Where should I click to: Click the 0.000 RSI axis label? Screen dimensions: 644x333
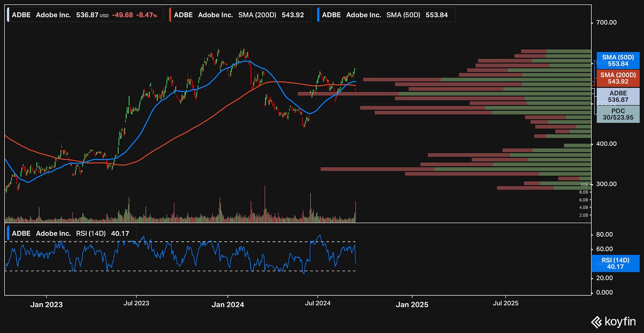coord(604,292)
